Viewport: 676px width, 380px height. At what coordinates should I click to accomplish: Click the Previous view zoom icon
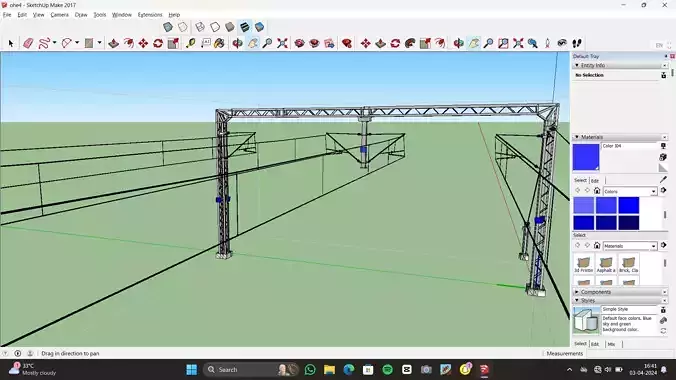533,43
